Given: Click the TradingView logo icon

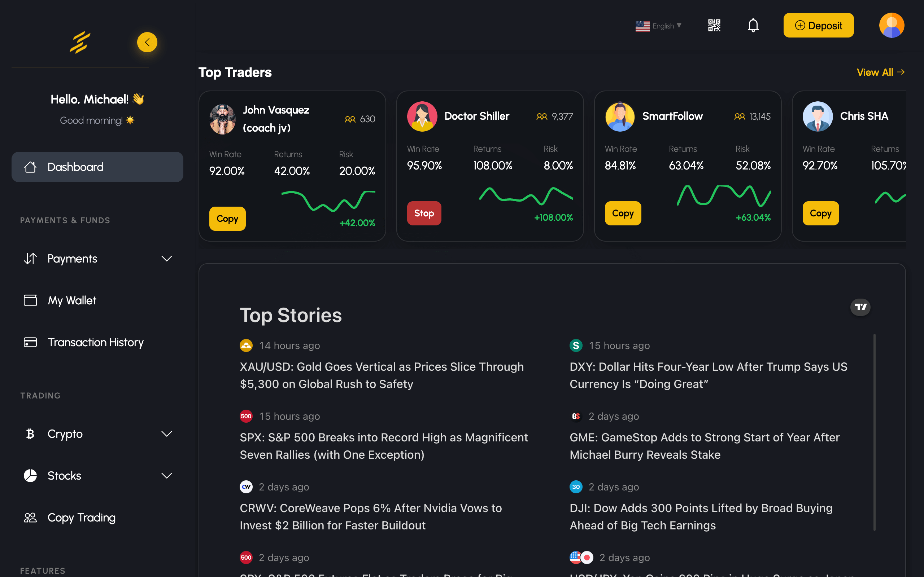Looking at the screenshot, I should pyautogui.click(x=860, y=307).
